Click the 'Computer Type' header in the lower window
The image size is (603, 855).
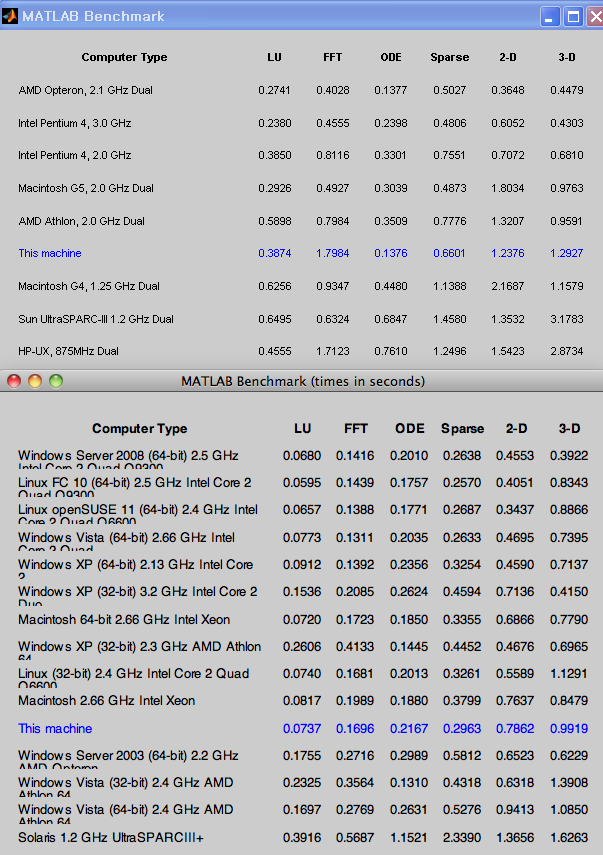click(x=140, y=429)
